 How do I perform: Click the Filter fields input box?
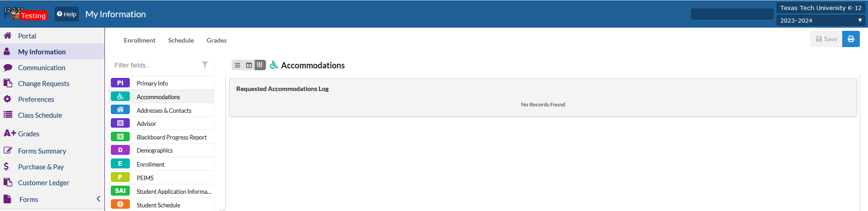pos(155,65)
